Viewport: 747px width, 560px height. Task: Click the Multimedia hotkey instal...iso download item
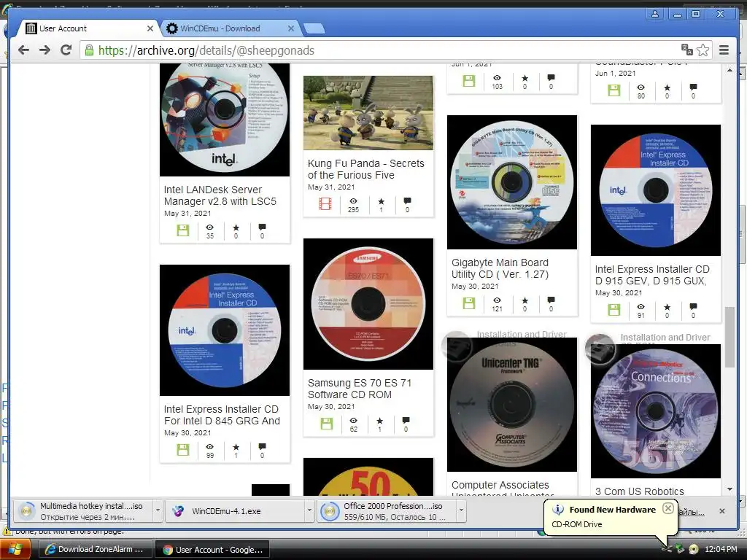tap(82, 511)
